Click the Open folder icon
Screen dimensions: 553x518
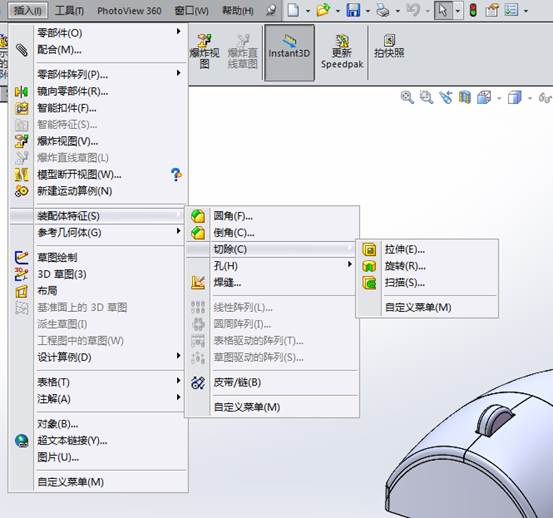click(x=323, y=10)
